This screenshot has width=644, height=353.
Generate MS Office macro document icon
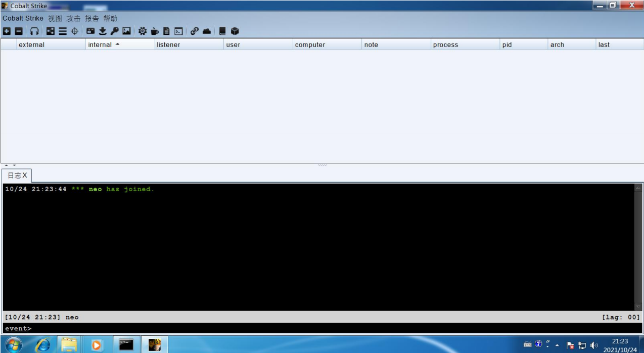click(x=166, y=31)
